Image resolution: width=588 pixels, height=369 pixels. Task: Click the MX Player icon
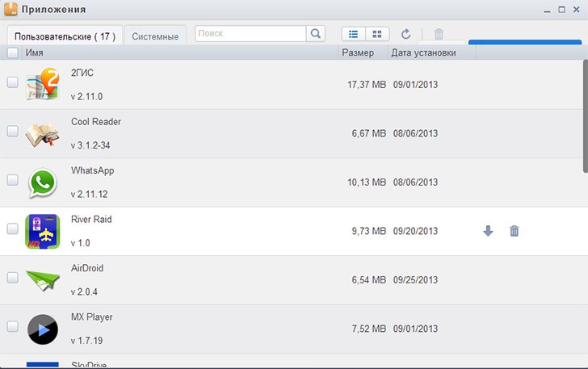43,329
